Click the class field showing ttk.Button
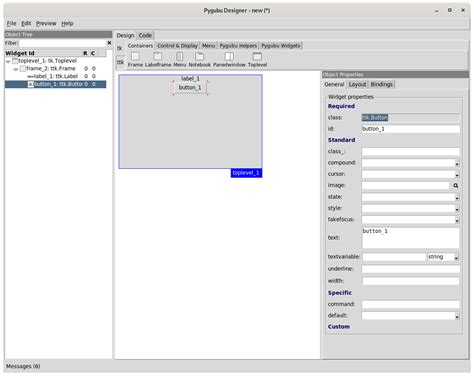The image size is (474, 376). (411, 117)
